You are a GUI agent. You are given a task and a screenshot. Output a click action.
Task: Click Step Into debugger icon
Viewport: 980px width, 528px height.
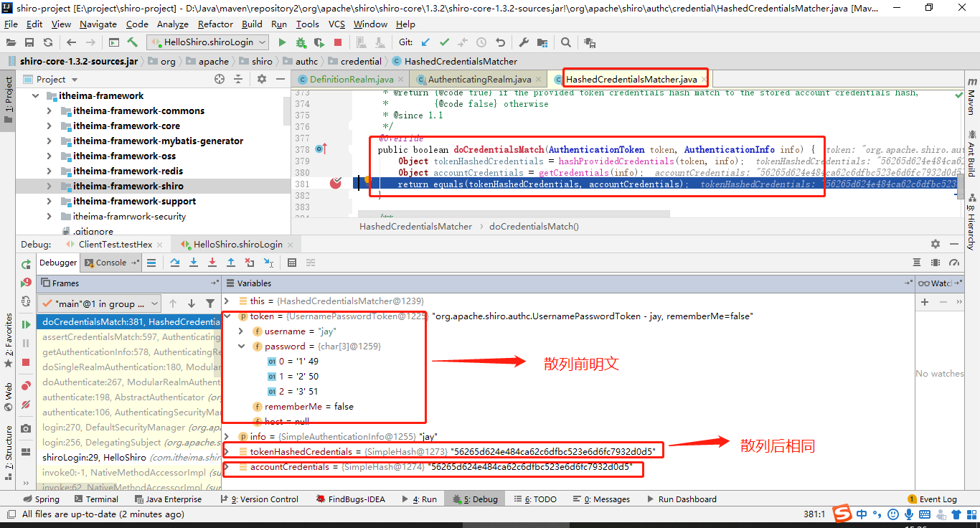pyautogui.click(x=194, y=263)
